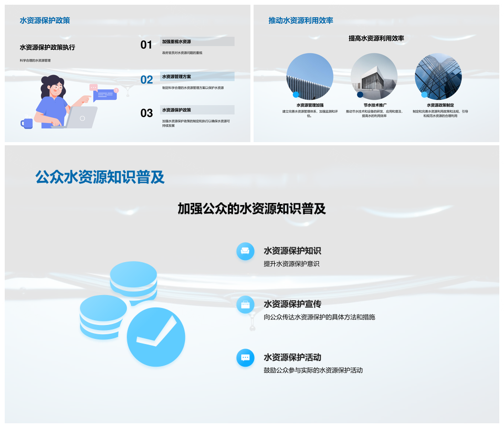This screenshot has height=428, width=504.
Task: Click the number 01 label
Action: pos(146,45)
